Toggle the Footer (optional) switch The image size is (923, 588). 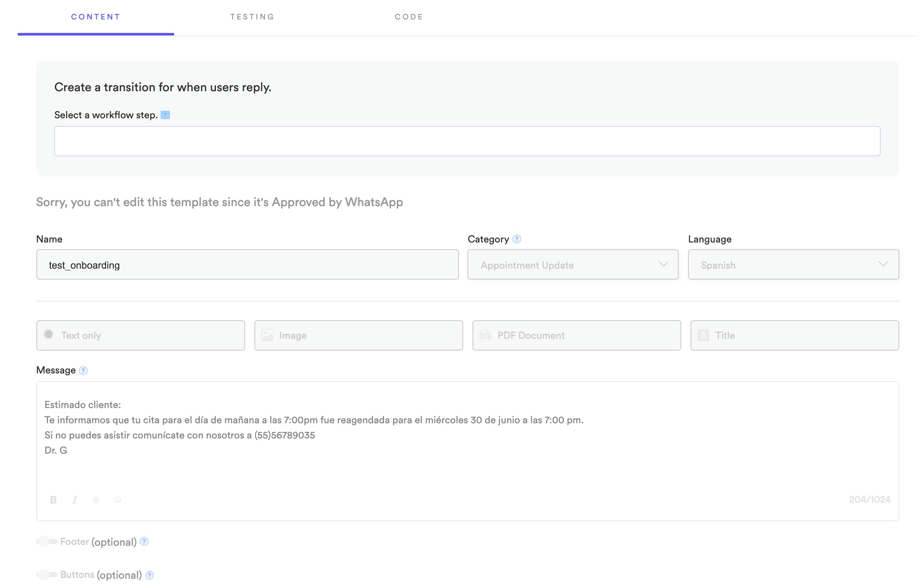(46, 541)
